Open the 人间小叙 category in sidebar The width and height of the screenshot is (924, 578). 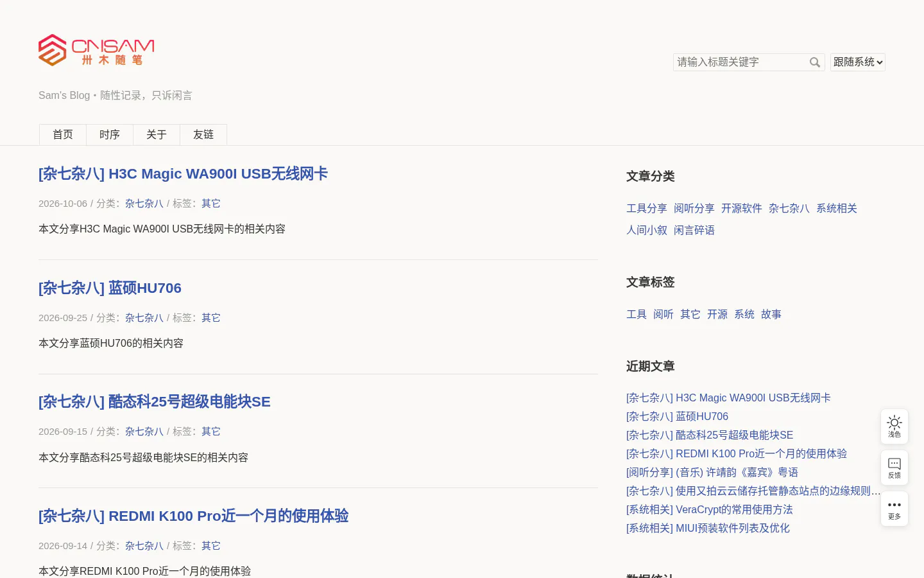pos(647,231)
